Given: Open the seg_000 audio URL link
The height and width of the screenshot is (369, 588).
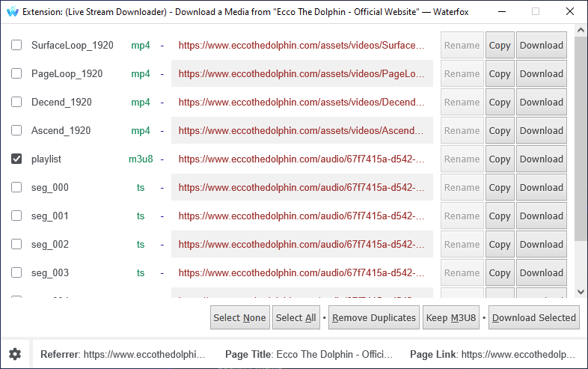Looking at the screenshot, I should coord(301,187).
